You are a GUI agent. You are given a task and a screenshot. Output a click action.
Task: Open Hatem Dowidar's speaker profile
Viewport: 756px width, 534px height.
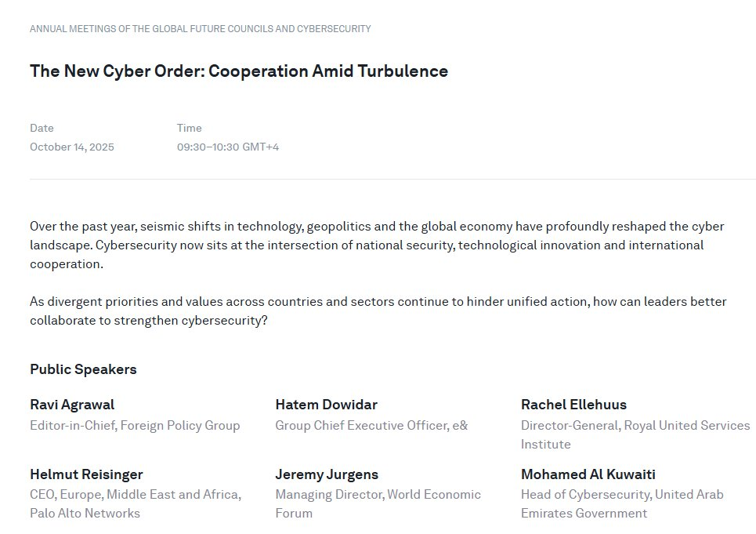(x=326, y=405)
